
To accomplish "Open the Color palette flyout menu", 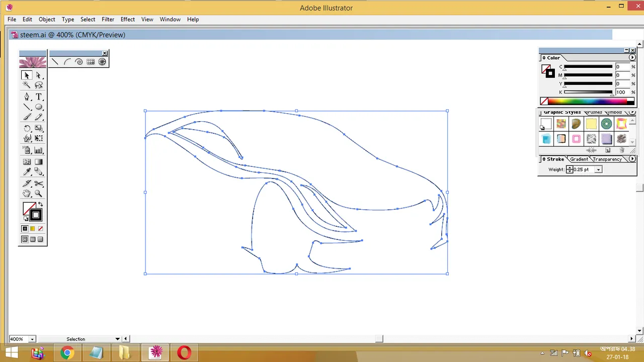I will click(x=632, y=58).
